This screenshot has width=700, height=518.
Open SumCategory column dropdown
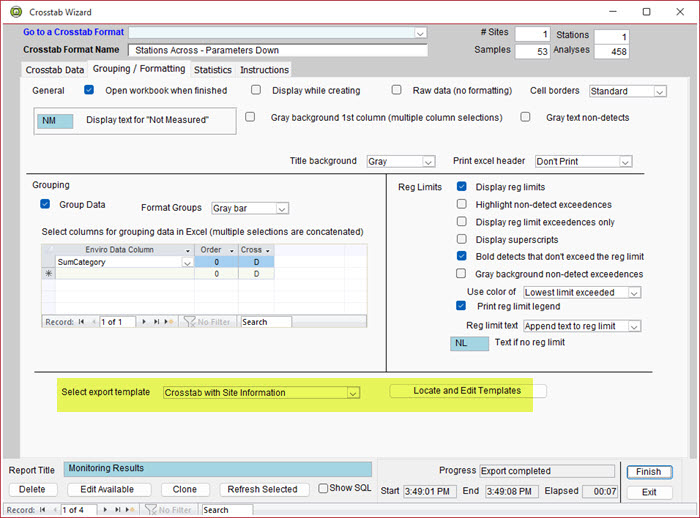[188, 263]
